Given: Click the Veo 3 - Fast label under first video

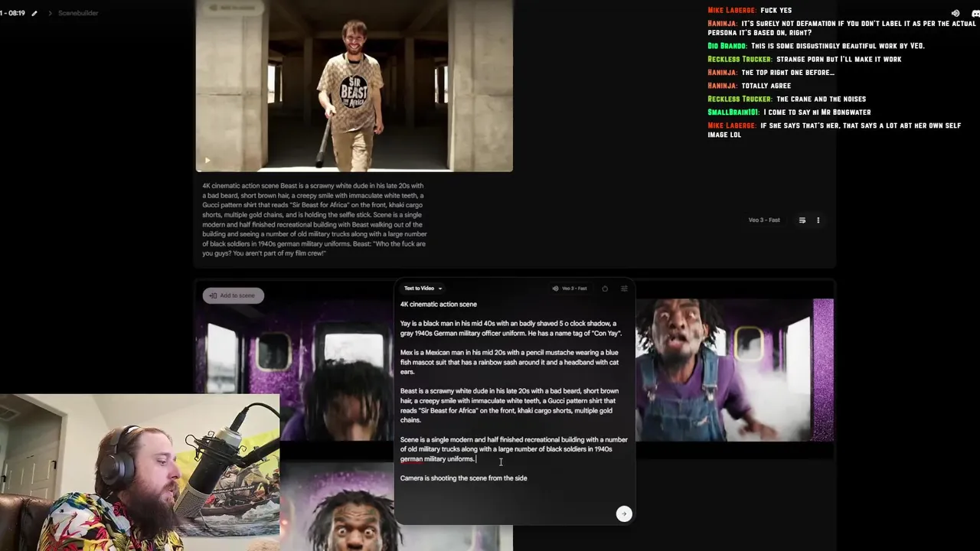Looking at the screenshot, I should (764, 220).
